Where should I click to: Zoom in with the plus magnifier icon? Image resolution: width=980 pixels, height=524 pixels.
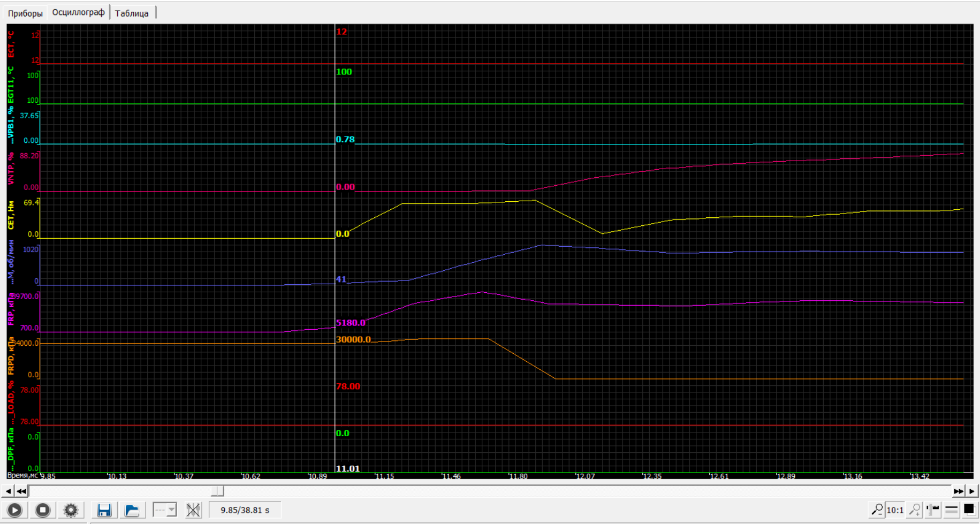915,510
